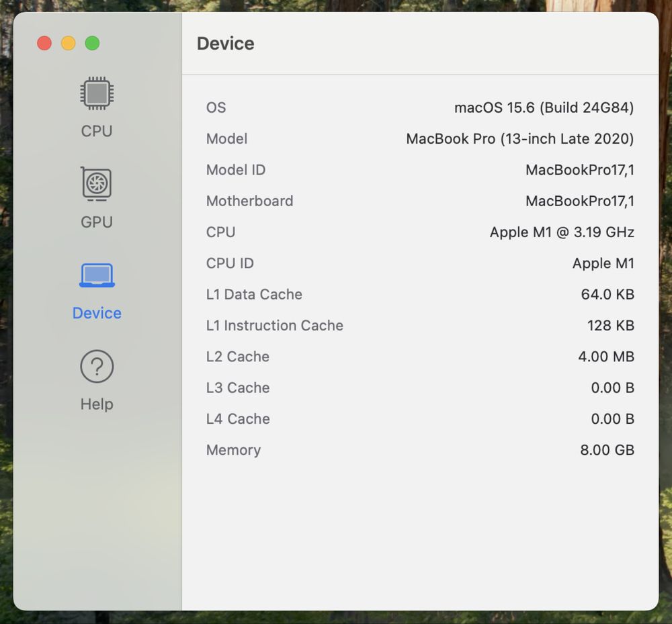
Task: Select the L1 Instruction Cache label
Action: point(275,326)
